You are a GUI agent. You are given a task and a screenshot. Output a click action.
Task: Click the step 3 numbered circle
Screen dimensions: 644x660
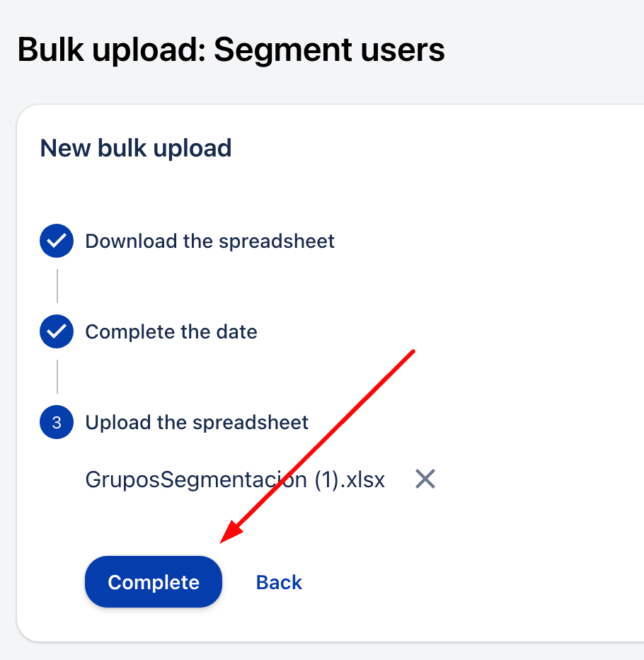(x=57, y=423)
